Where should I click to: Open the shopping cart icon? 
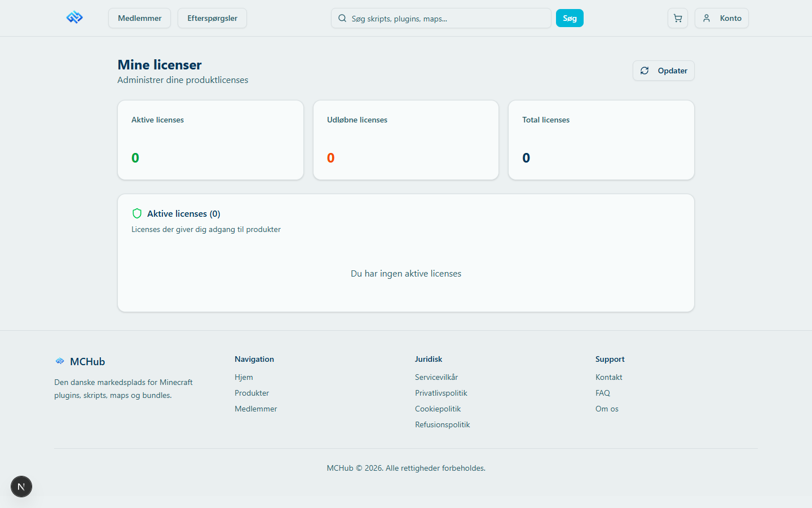678,18
